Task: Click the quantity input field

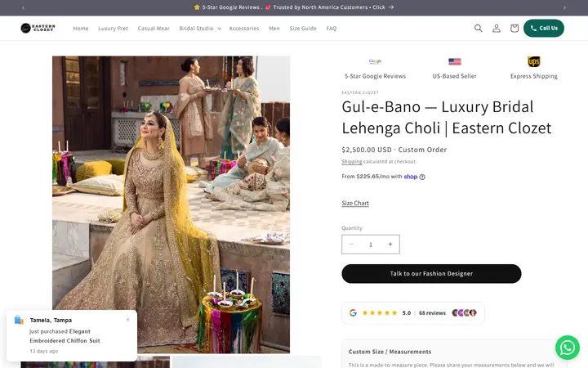Action: coord(371,245)
